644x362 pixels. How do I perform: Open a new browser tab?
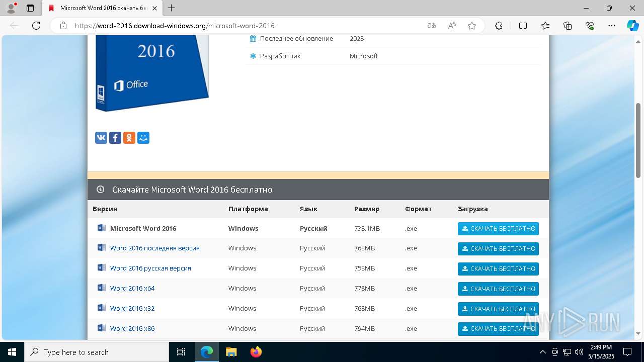coord(172,8)
